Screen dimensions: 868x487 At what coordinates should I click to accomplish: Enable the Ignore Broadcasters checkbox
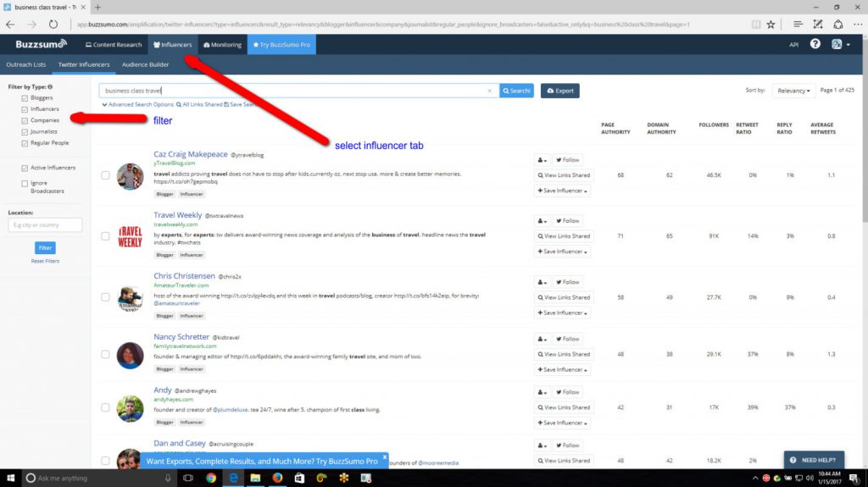click(x=25, y=184)
